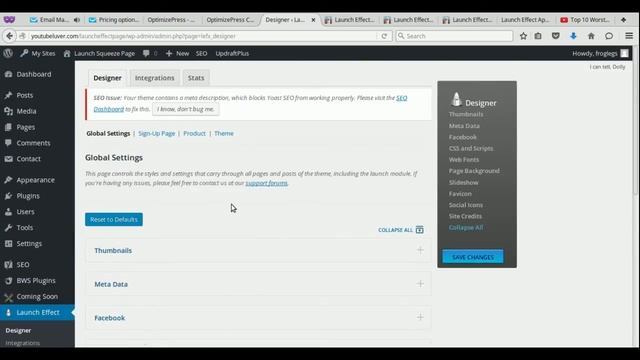This screenshot has width=640, height=360.
Task: Jump to Slideshow section
Action: pos(463,182)
